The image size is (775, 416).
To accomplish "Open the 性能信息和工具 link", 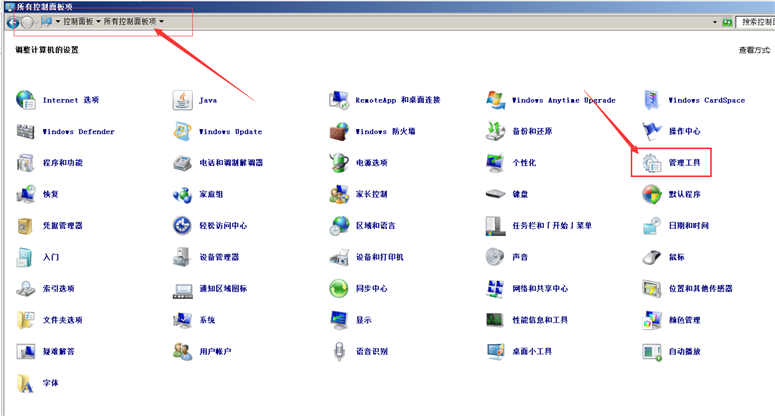I will (x=540, y=320).
